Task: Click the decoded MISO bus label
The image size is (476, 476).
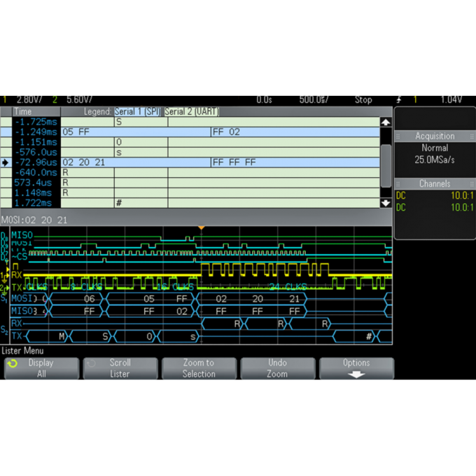Action: tap(22, 311)
